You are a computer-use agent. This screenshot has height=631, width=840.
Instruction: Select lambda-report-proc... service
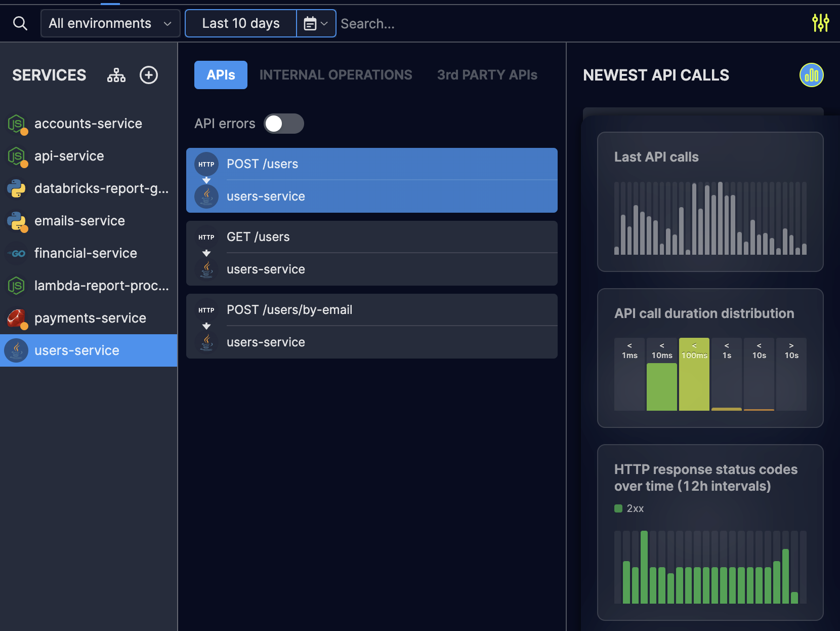89,286
